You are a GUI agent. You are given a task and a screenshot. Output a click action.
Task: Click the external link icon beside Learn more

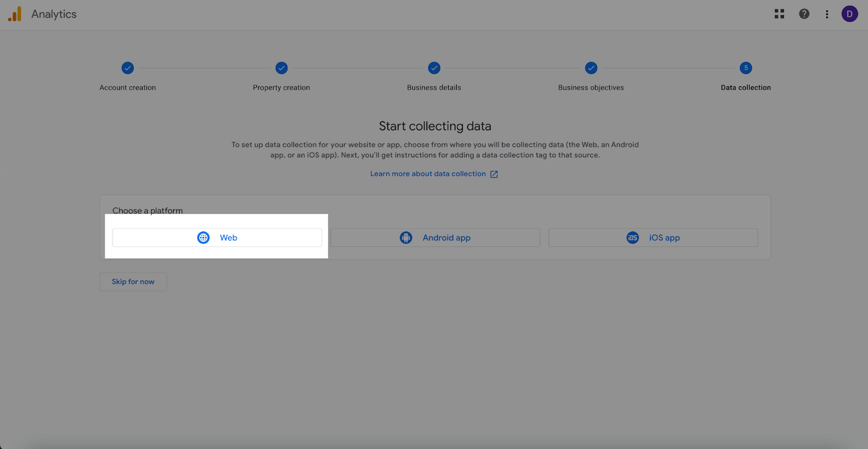pyautogui.click(x=494, y=174)
